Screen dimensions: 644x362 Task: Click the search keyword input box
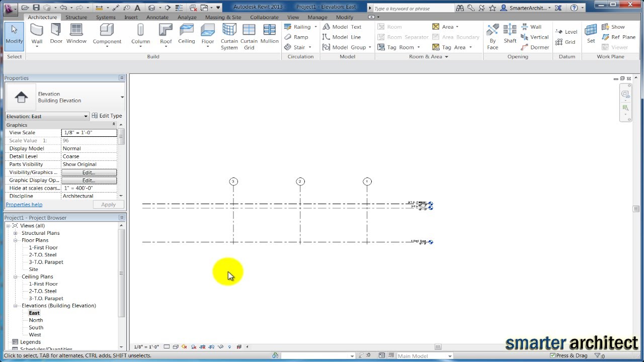(x=413, y=8)
